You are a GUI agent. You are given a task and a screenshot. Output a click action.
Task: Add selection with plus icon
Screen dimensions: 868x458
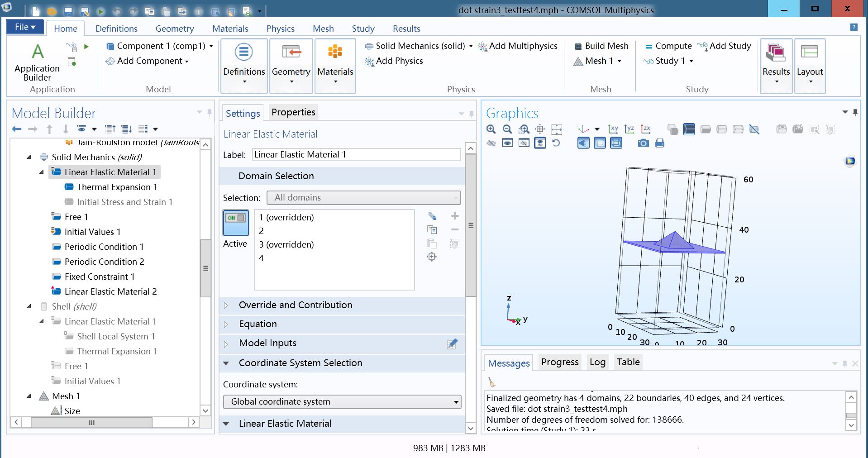coord(455,216)
